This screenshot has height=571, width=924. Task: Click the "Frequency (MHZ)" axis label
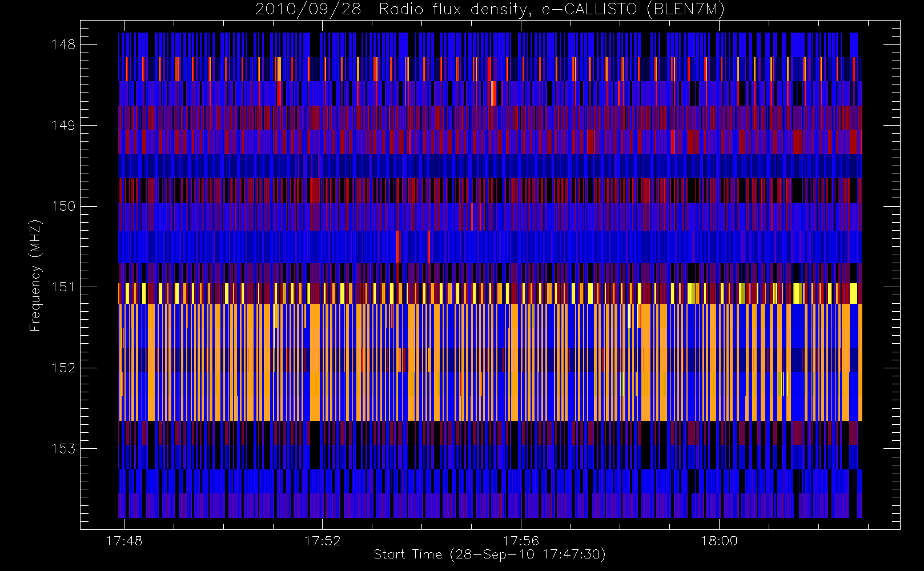pos(35,275)
